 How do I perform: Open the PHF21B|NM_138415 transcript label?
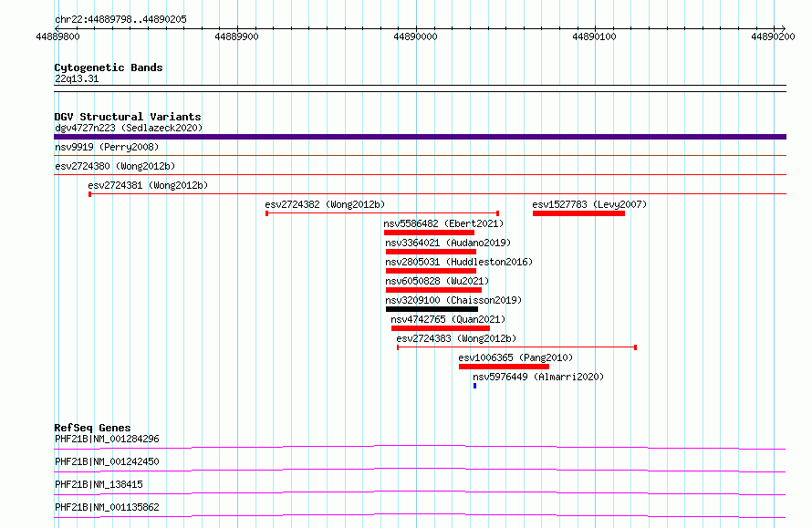point(99,484)
